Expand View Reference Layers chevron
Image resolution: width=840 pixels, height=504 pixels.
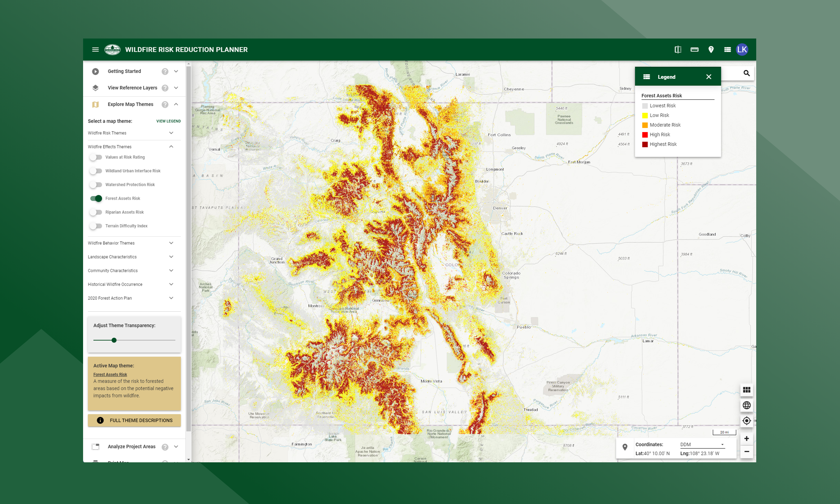coord(176,88)
